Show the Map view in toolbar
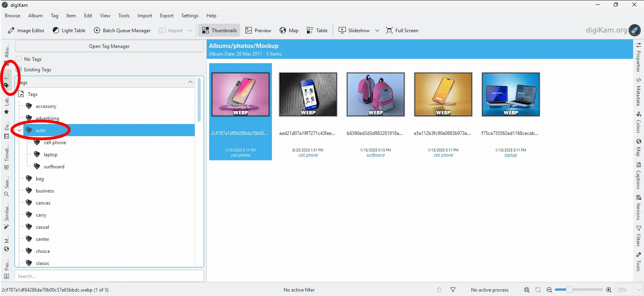Screen dimensions: 644x296 [x=289, y=31]
